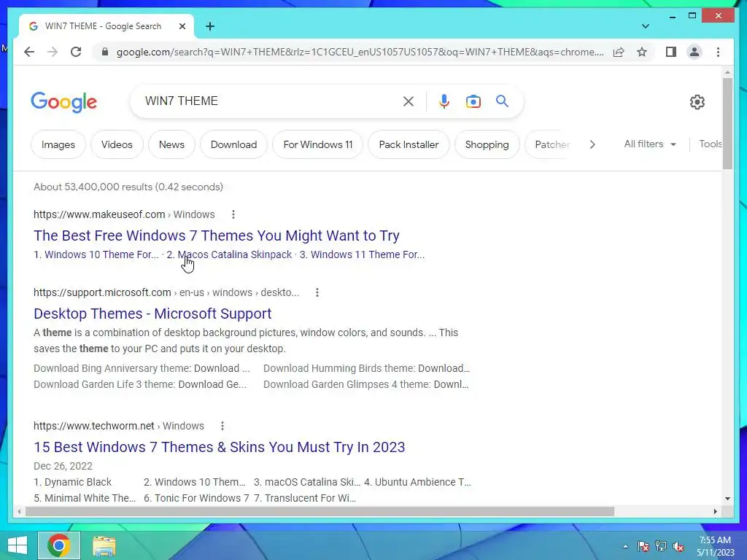Image resolution: width=747 pixels, height=560 pixels.
Task: Switch to the Videos filter
Action: [x=117, y=144]
